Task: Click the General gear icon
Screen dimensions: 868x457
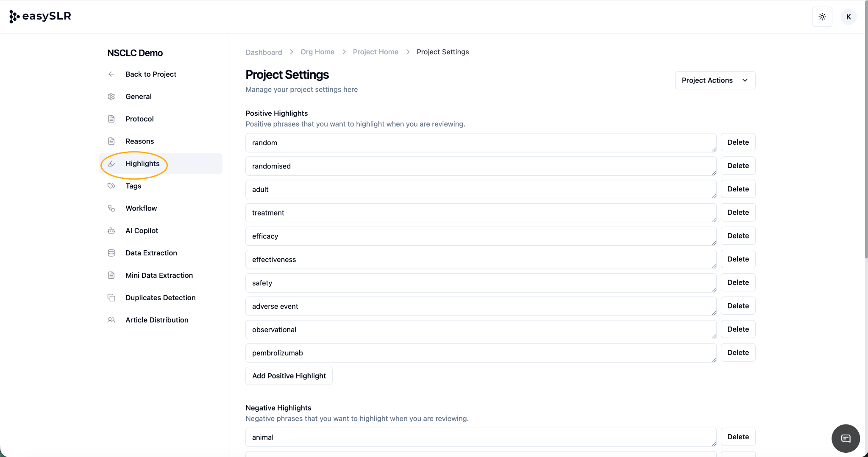Action: coord(111,97)
